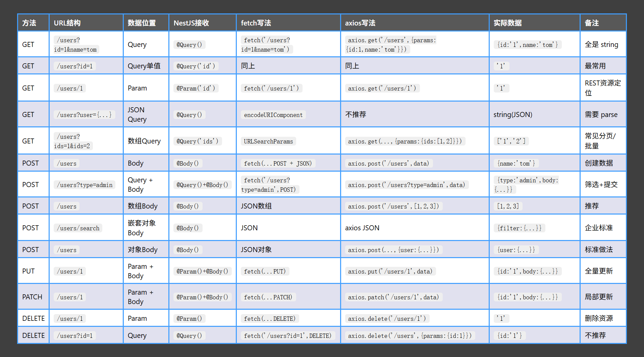The image size is (644, 357).
Task: Click the fetch(...PUT) cell
Action: (288, 271)
